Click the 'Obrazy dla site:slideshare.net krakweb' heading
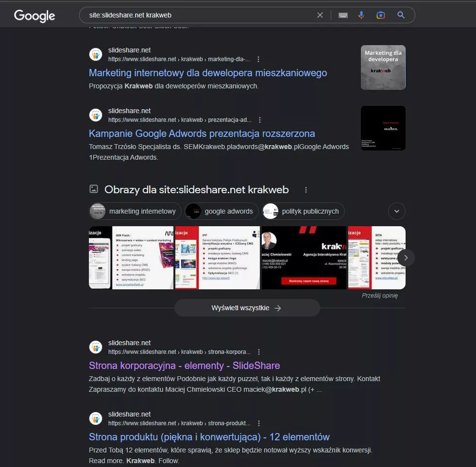This screenshot has height=467, width=476. coord(196,190)
